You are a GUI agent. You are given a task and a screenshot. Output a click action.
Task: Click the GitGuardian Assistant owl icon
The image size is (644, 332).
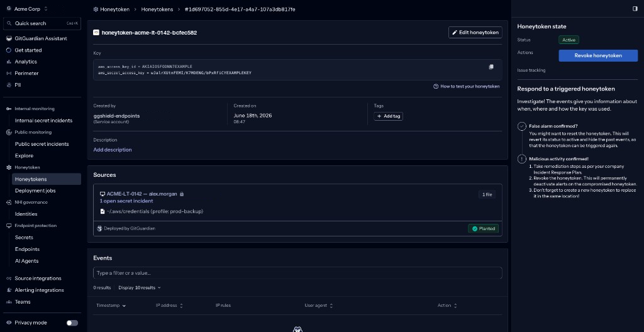point(9,38)
